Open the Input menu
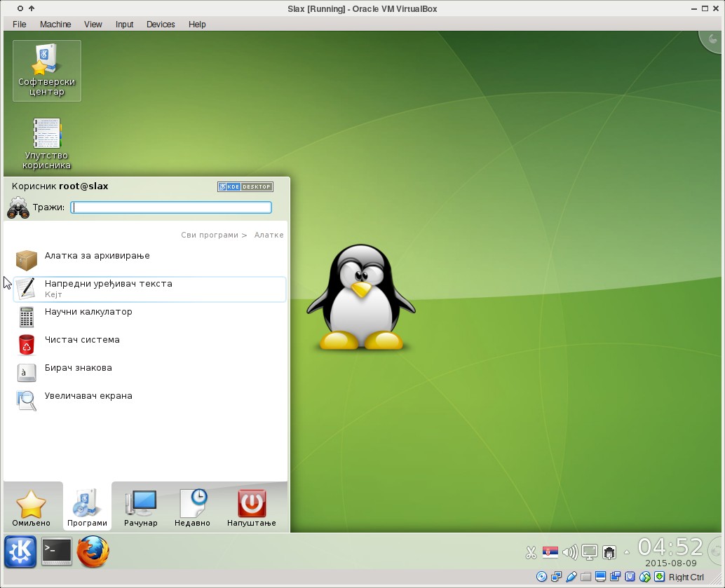This screenshot has width=725, height=588. tap(124, 25)
